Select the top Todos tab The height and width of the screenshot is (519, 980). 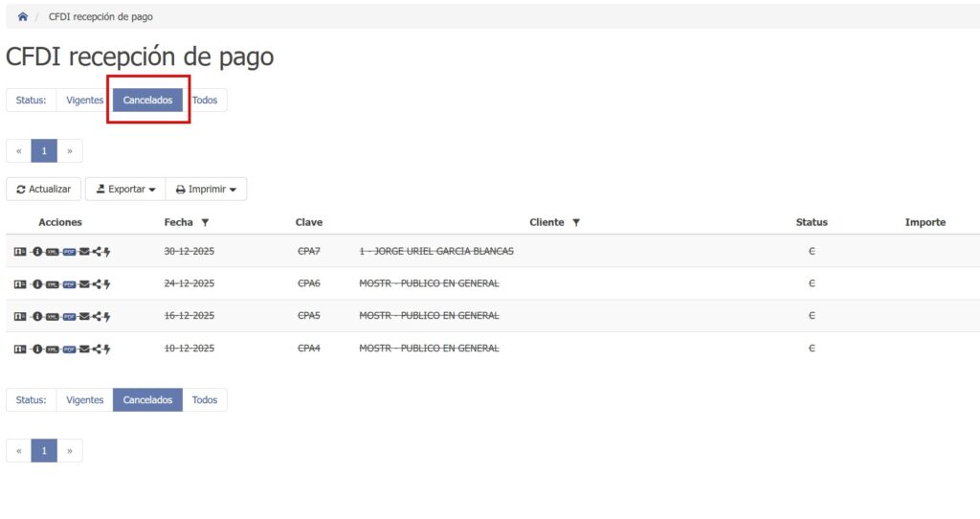(x=205, y=101)
